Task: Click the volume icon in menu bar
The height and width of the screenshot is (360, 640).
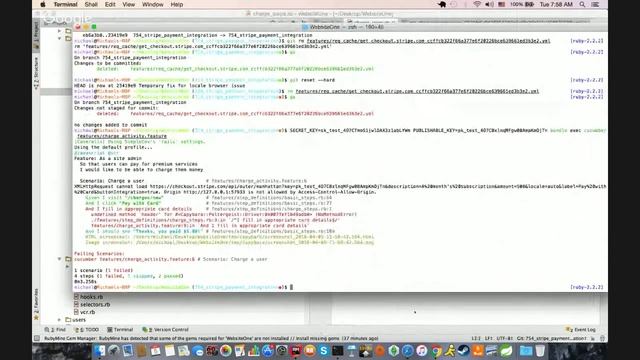Action: 489,4
